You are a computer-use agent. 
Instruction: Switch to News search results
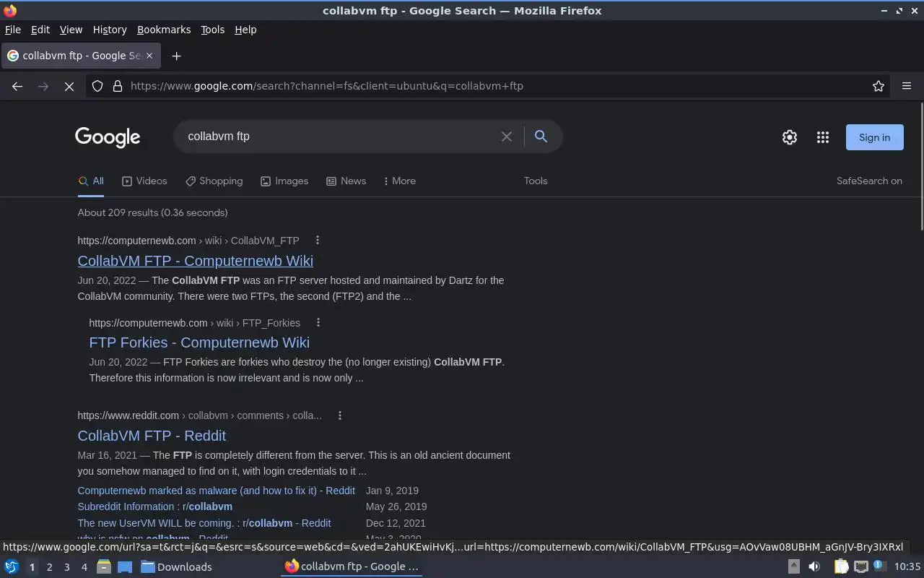click(346, 181)
